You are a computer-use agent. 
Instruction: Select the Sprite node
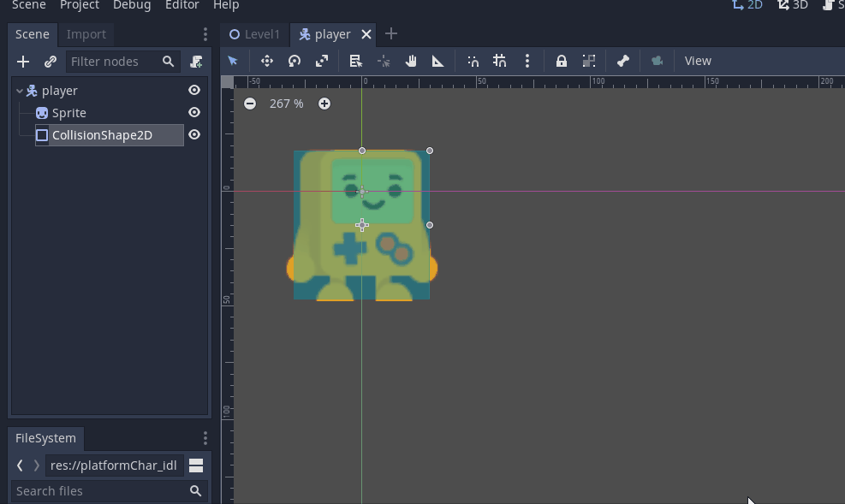point(69,113)
